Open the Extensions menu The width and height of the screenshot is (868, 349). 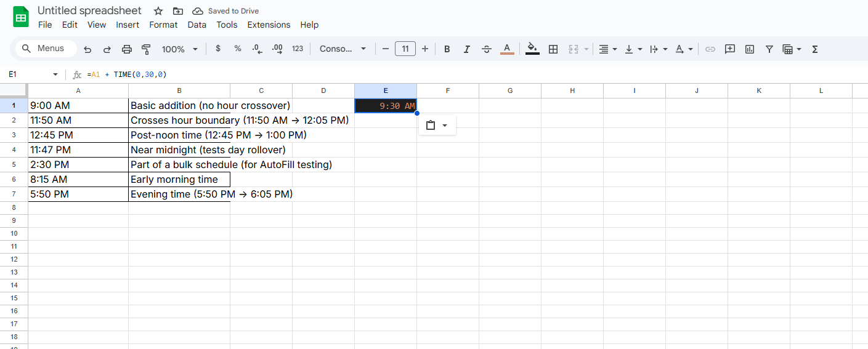tap(269, 25)
